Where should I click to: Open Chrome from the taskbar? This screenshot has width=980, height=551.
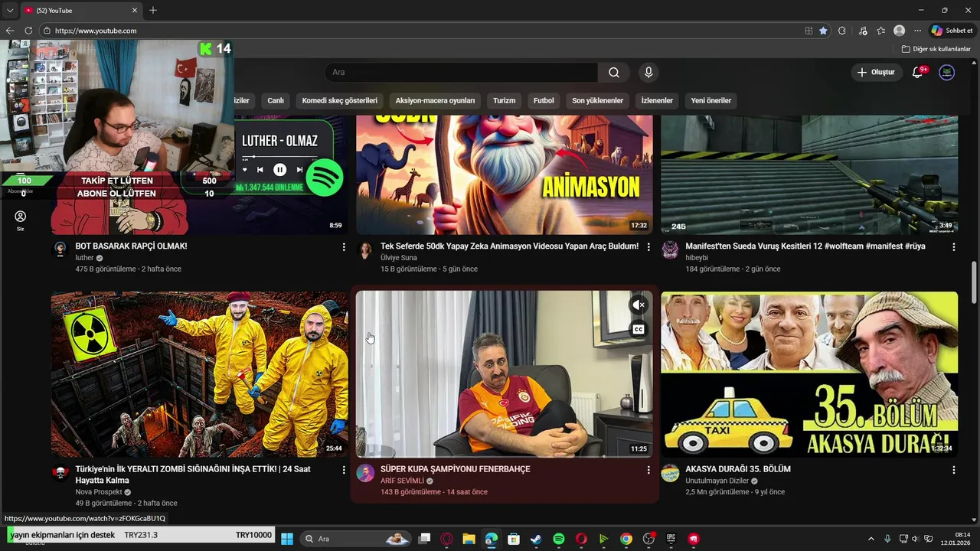(626, 539)
